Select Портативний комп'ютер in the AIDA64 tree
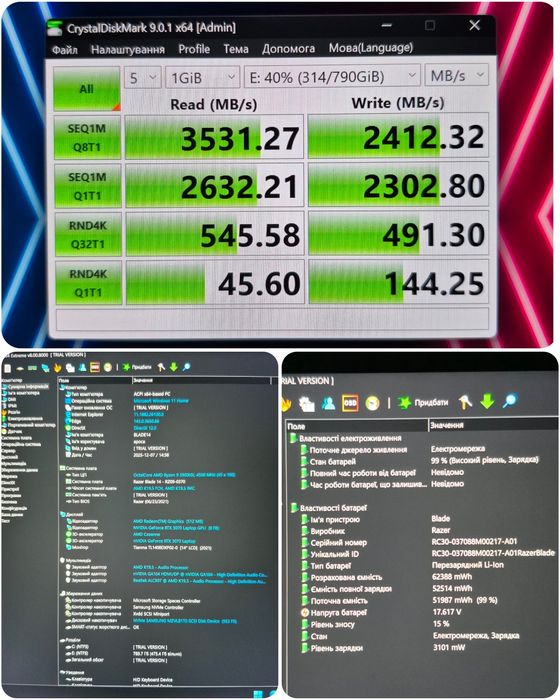Viewport: 560px width, 700px height. (31, 425)
